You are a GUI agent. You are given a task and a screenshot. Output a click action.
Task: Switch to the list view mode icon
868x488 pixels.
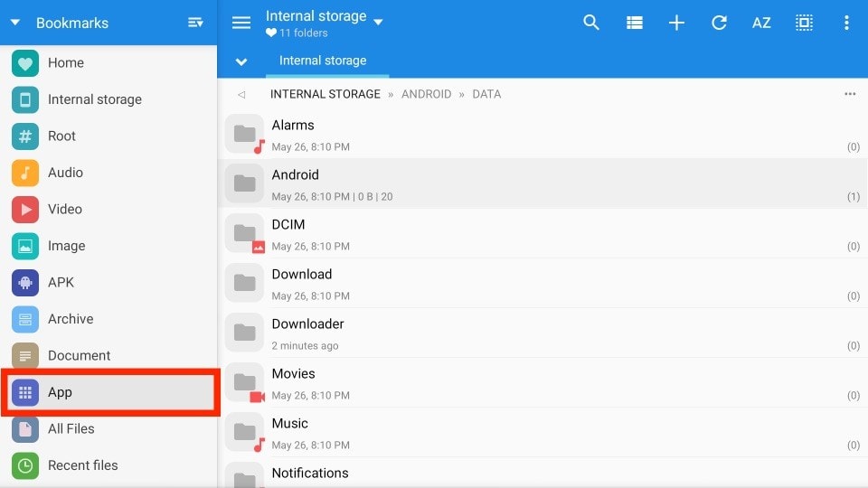[x=635, y=23]
